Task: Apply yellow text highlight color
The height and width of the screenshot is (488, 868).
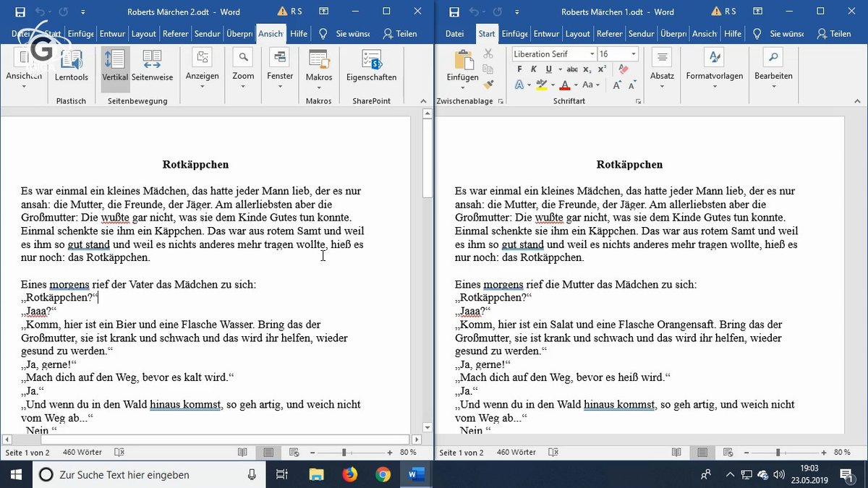Action: pos(542,83)
